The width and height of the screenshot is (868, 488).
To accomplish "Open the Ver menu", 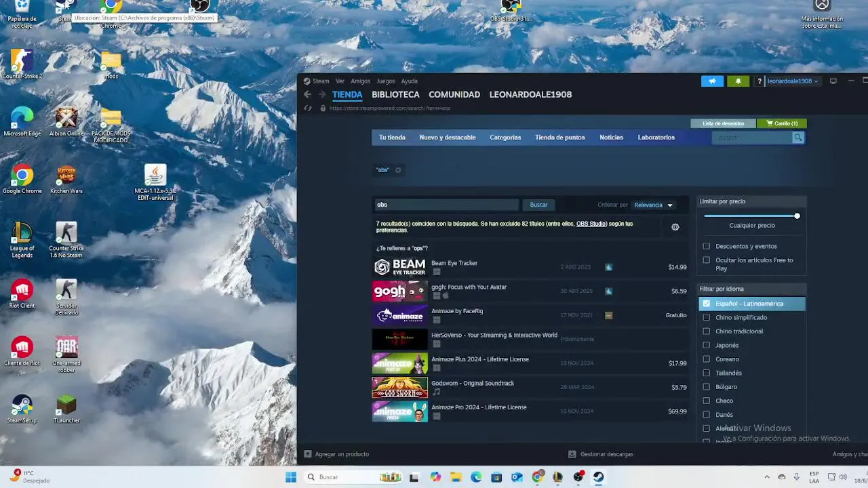I will tap(340, 81).
